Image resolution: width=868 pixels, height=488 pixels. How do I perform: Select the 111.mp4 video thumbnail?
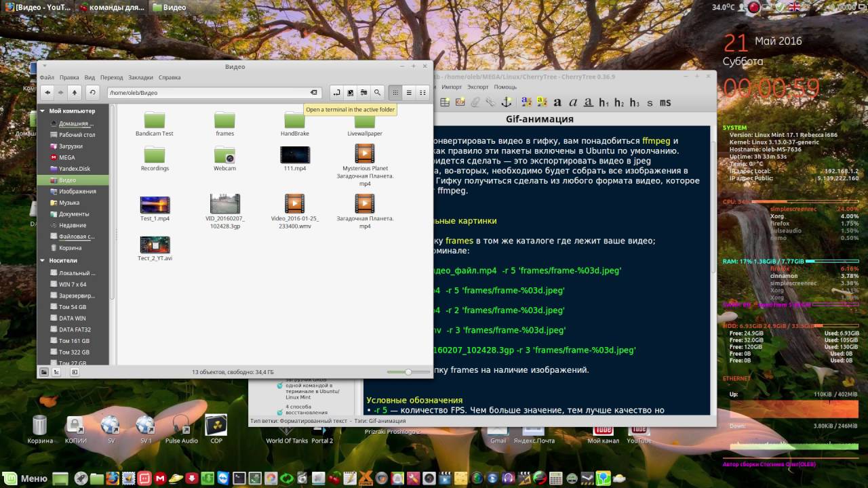click(294, 158)
